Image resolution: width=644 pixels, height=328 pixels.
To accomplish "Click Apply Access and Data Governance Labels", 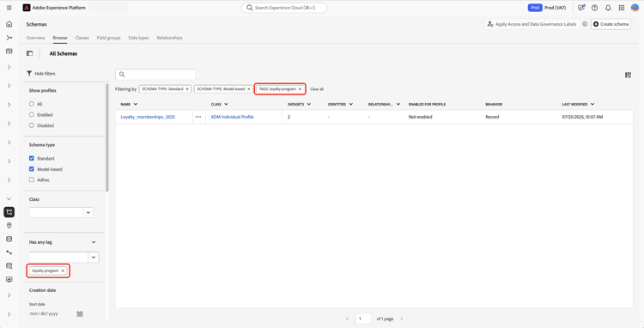I will pyautogui.click(x=532, y=24).
